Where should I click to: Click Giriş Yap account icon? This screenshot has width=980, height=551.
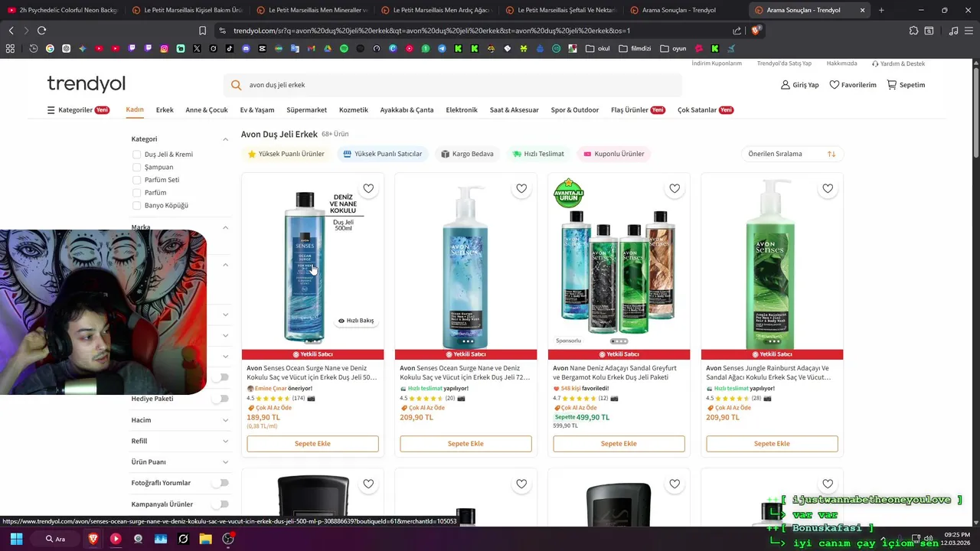pyautogui.click(x=799, y=85)
